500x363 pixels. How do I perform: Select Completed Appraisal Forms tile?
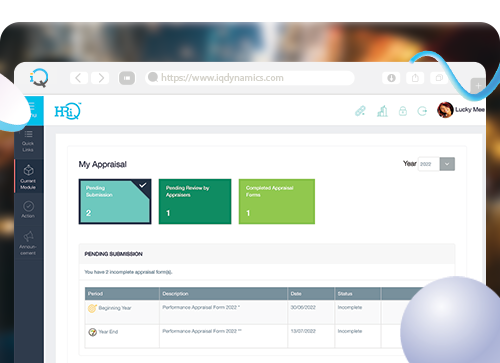(x=277, y=201)
